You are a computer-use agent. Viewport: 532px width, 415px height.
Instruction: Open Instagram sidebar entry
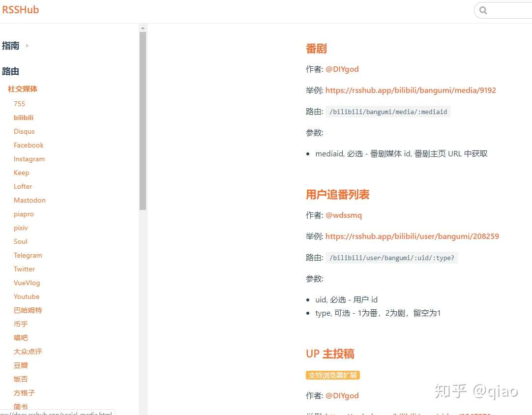[x=29, y=159]
